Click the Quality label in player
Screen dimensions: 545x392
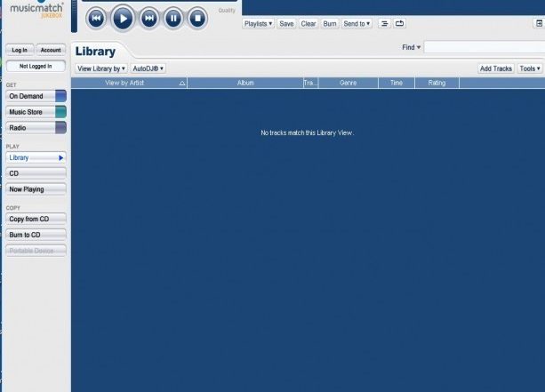227,11
